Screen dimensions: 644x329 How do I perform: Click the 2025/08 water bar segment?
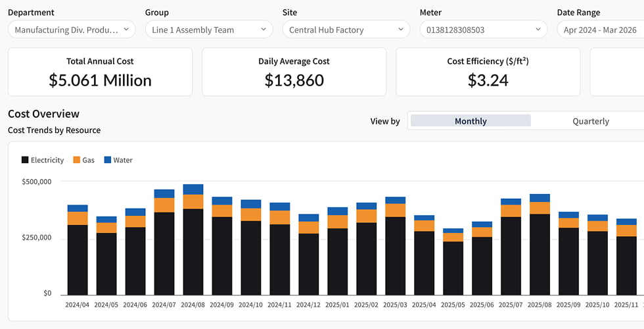(540, 198)
